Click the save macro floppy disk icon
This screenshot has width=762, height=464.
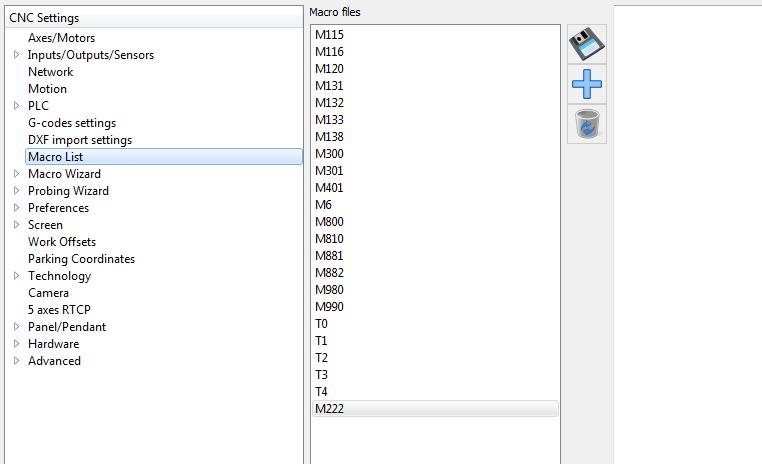(587, 44)
